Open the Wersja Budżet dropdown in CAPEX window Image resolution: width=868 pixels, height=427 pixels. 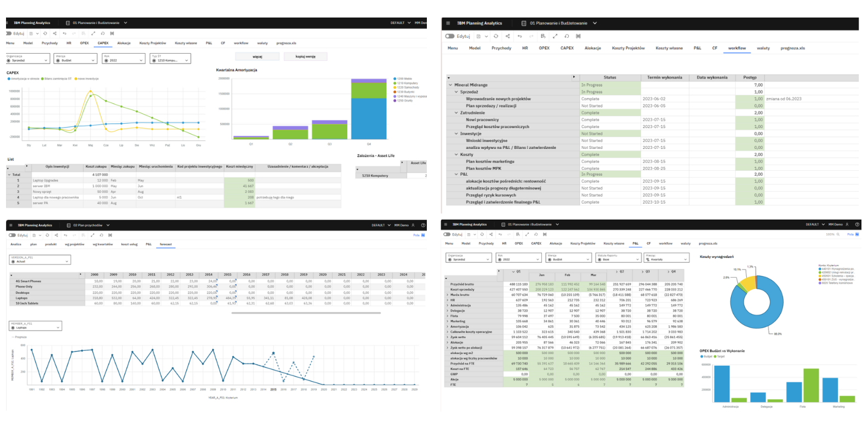click(76, 59)
